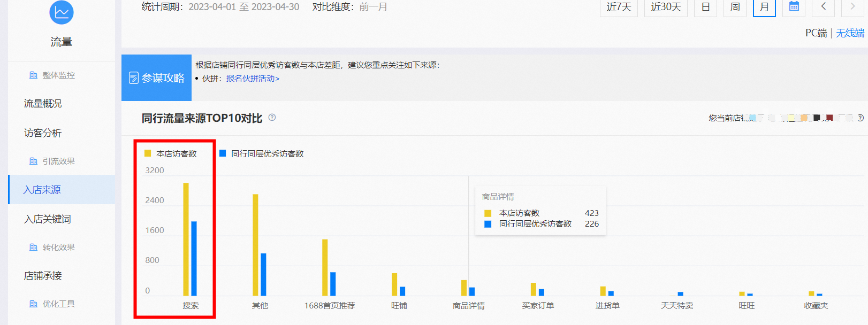Go to previous period with left arrow

pos(823,6)
